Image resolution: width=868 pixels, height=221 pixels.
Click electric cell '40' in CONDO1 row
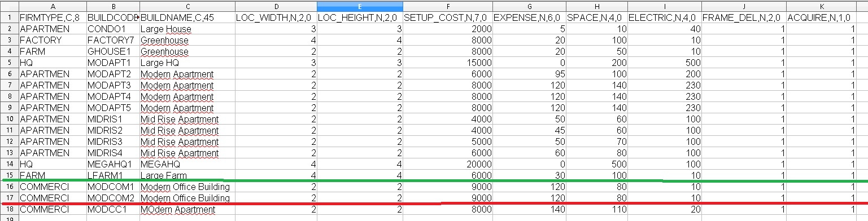[664, 29]
